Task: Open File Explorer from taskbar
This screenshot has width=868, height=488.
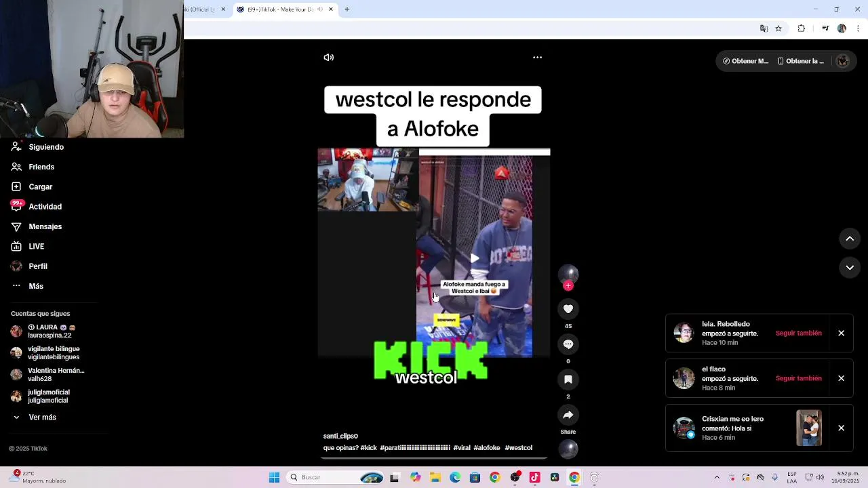Action: [x=435, y=478]
